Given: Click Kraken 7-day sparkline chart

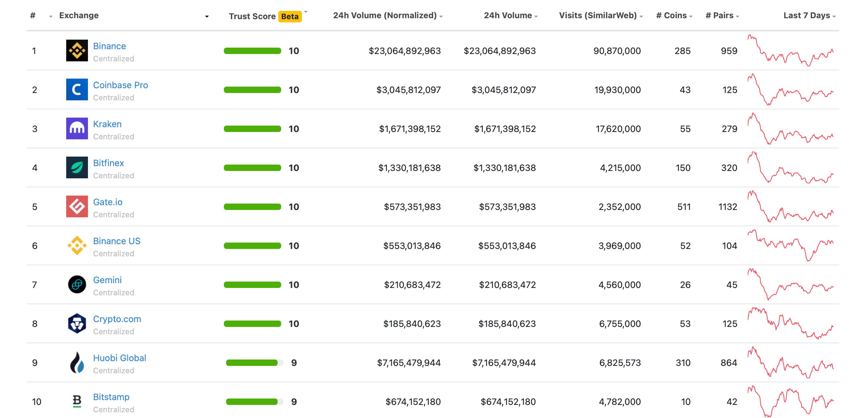Looking at the screenshot, I should tap(791, 129).
